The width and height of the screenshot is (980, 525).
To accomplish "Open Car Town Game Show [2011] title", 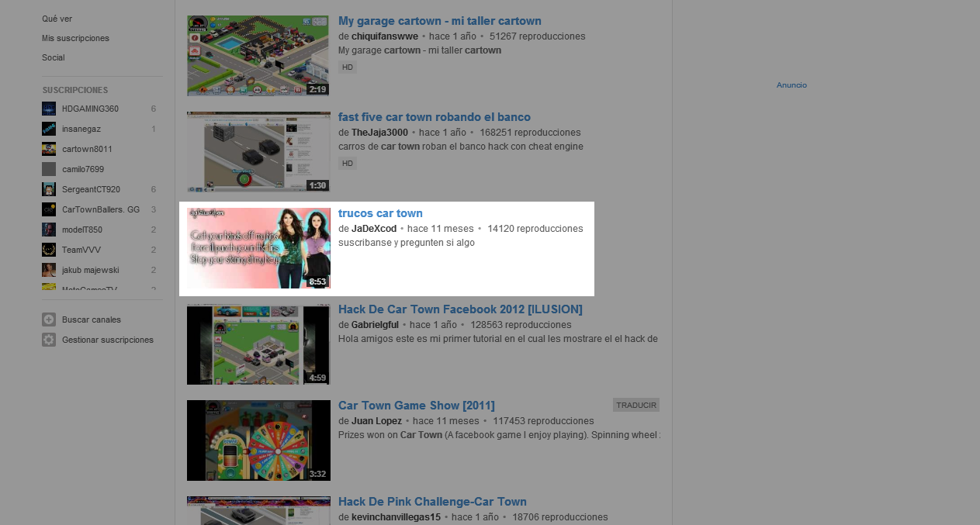I will [417, 406].
